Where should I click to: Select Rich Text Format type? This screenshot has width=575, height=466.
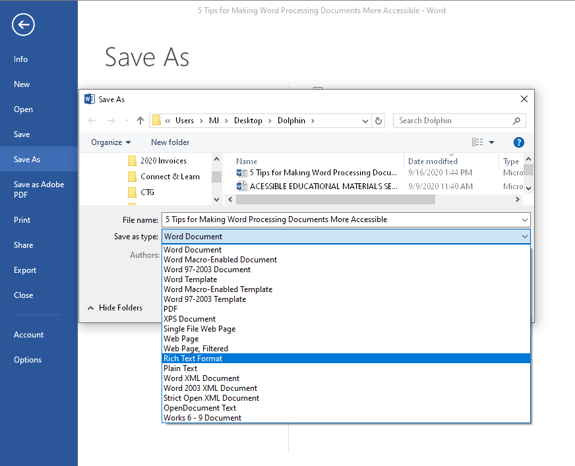click(x=346, y=359)
